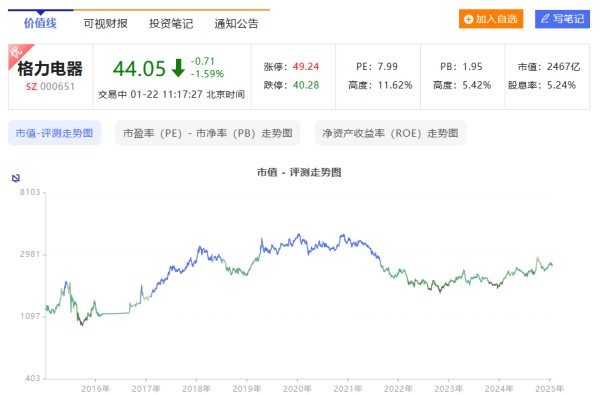Click the green down arrow beside 44.05
600x395 pixels.
pyautogui.click(x=178, y=68)
